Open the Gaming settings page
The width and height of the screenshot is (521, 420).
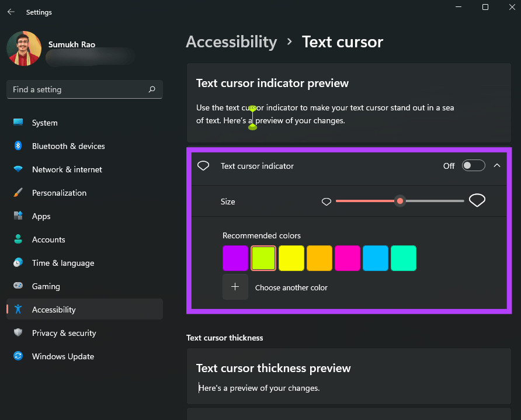(46, 286)
